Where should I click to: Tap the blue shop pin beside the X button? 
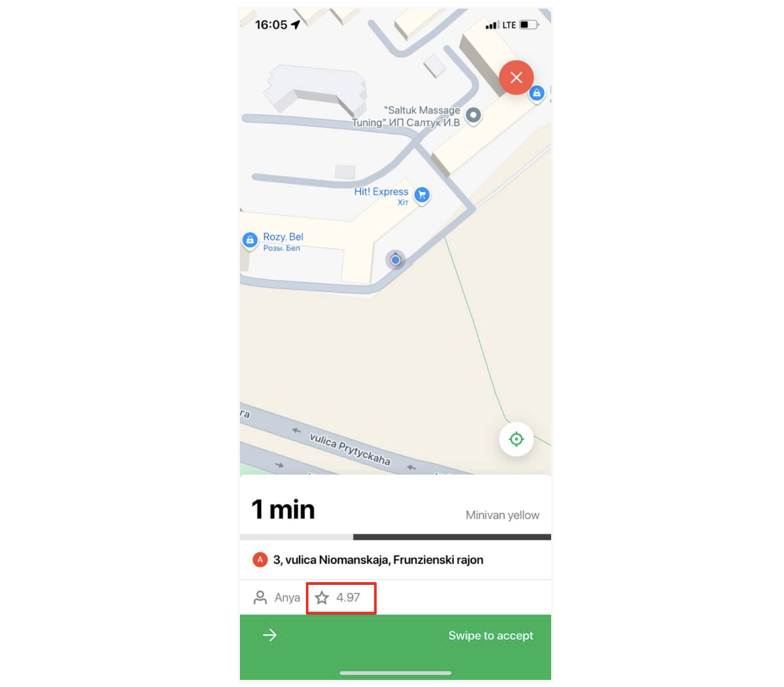point(536,93)
